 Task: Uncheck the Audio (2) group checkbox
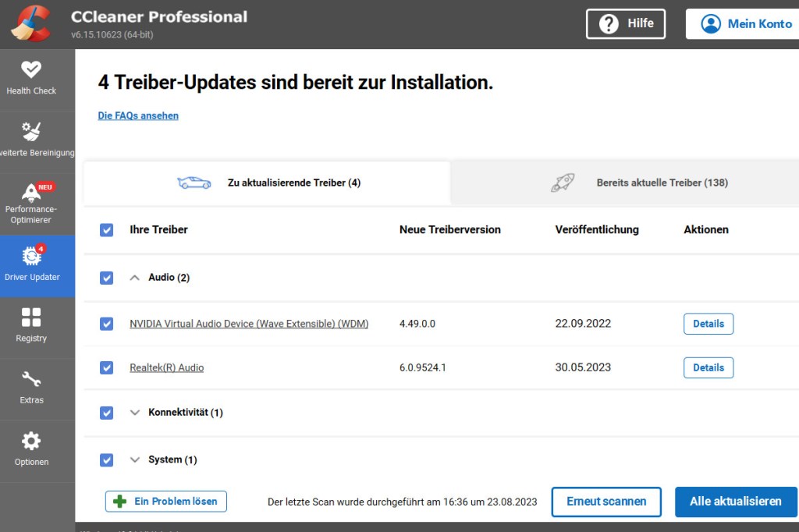point(106,278)
